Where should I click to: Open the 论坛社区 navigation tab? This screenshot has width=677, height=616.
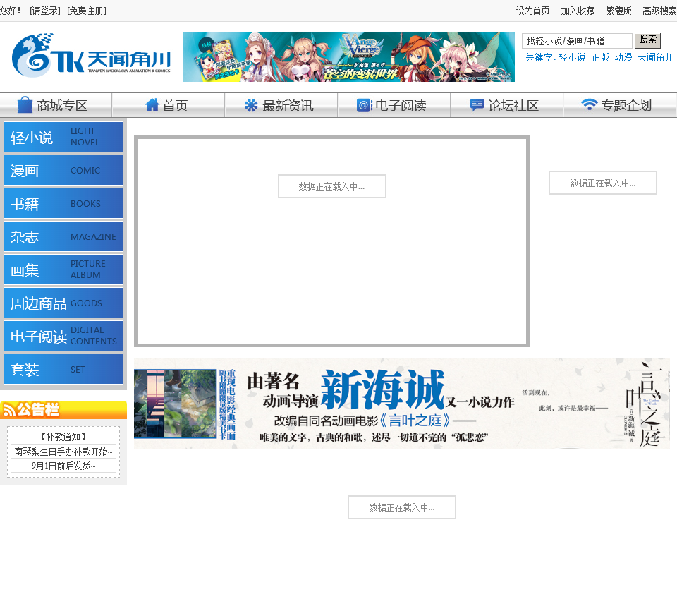pyautogui.click(x=506, y=105)
